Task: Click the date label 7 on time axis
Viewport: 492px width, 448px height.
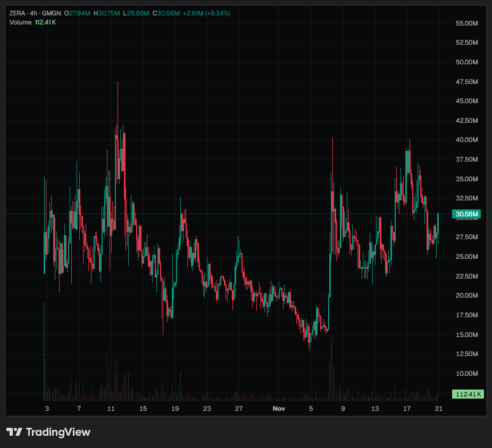Action: (79, 409)
